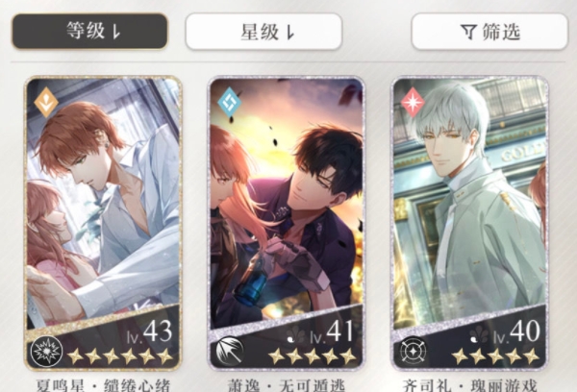
Task: Click the arrow skill icon on 萧逸 card
Action: pos(230,351)
